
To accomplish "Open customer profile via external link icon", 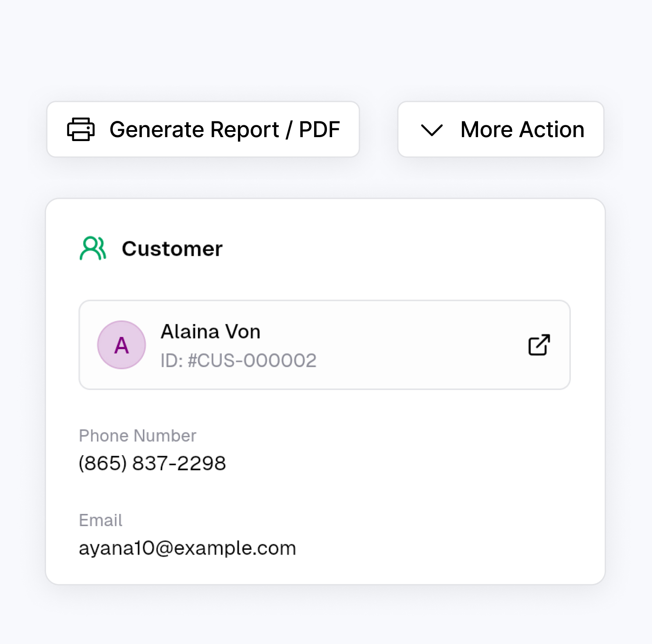I will [539, 345].
